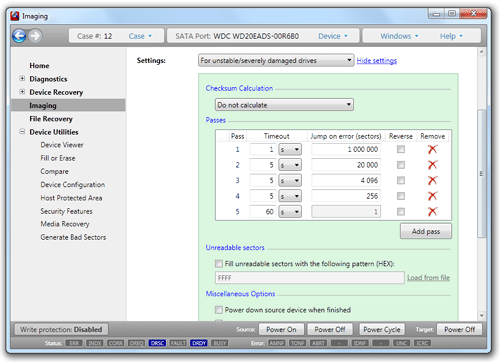Click the ERR status indicator
The height and width of the screenshot is (362, 500).
click(74, 343)
